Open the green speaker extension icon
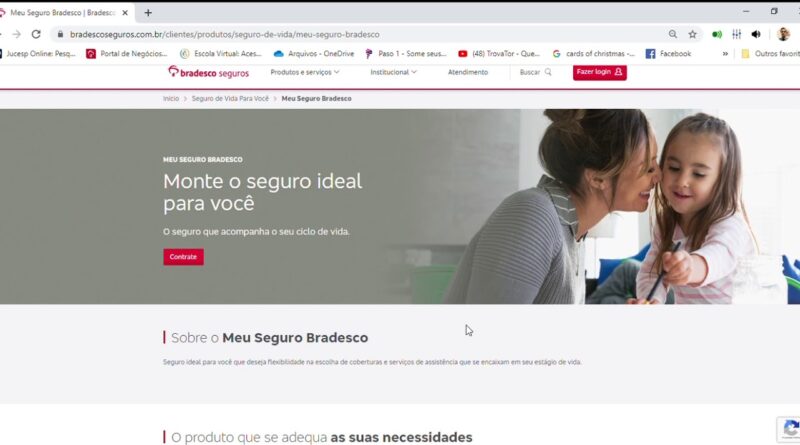The height and width of the screenshot is (445, 800). (717, 34)
